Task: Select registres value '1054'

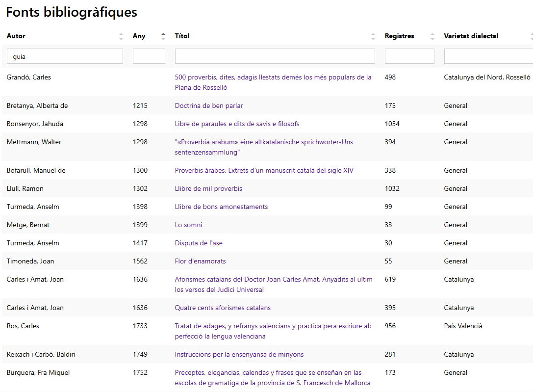Action: [x=392, y=124]
